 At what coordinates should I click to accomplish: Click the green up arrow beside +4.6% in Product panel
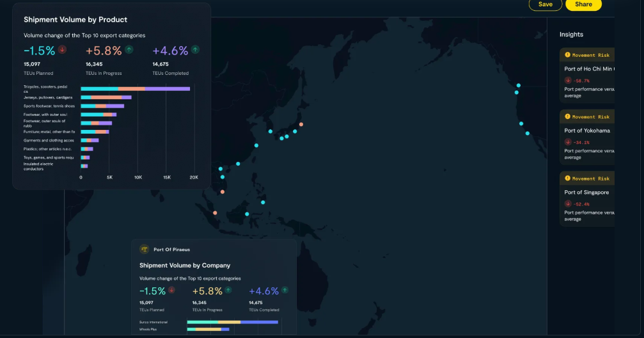[195, 50]
